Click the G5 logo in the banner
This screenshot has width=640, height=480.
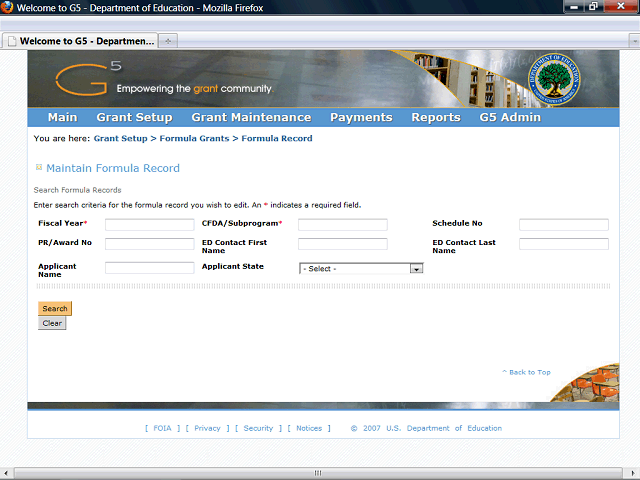point(88,78)
